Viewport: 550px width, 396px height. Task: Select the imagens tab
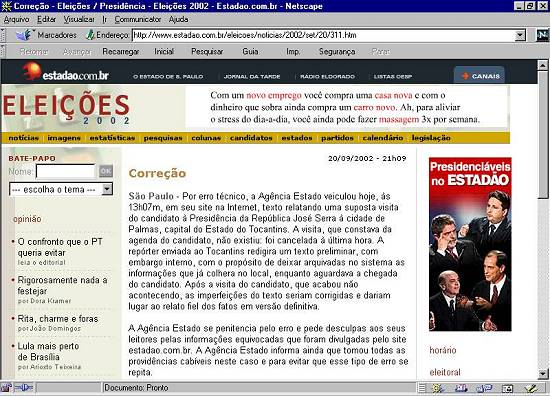click(64, 138)
